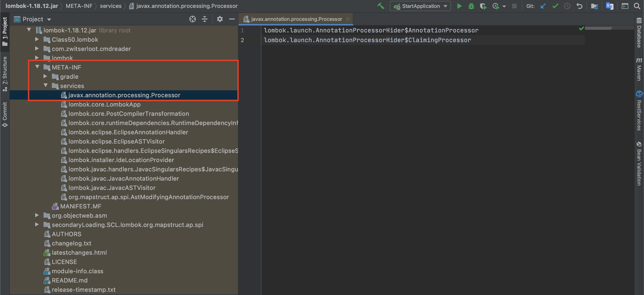Image resolution: width=644 pixels, height=295 pixels.
Task: Click the locate file crosshair icon
Action: (192, 19)
